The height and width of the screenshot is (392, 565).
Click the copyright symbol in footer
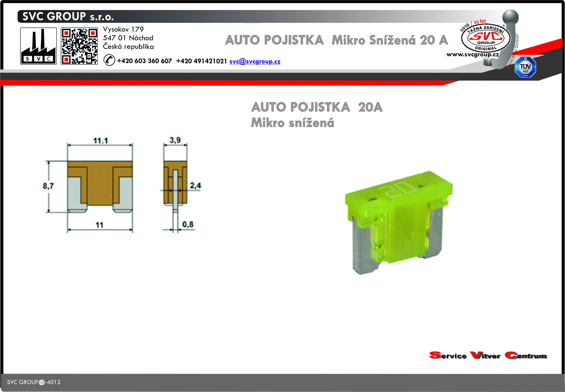point(41,382)
